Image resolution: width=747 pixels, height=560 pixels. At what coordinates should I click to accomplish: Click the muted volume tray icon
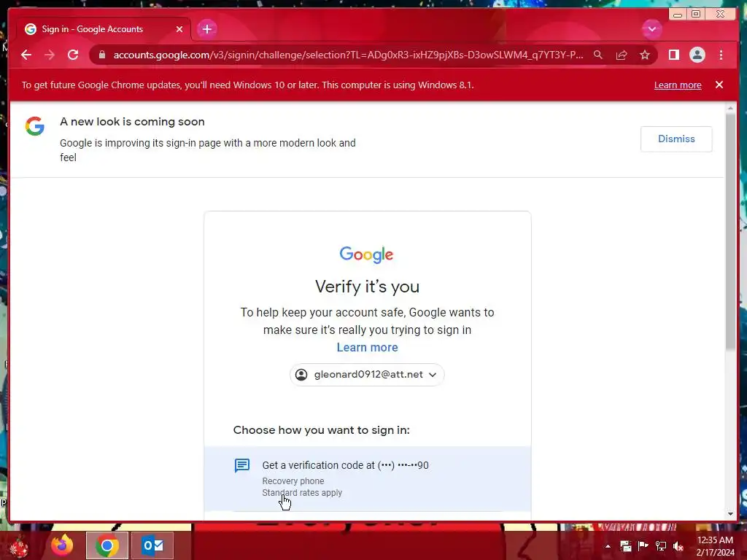(x=678, y=546)
